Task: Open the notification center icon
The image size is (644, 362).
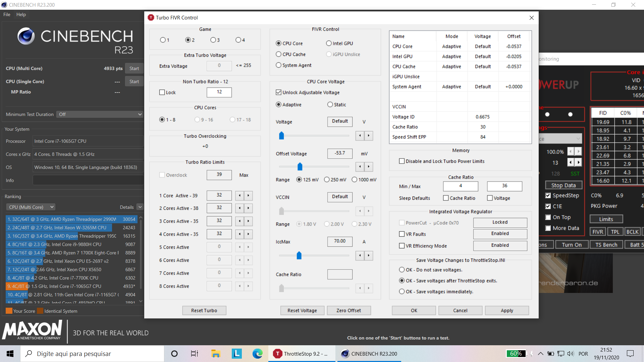Action: (630, 354)
